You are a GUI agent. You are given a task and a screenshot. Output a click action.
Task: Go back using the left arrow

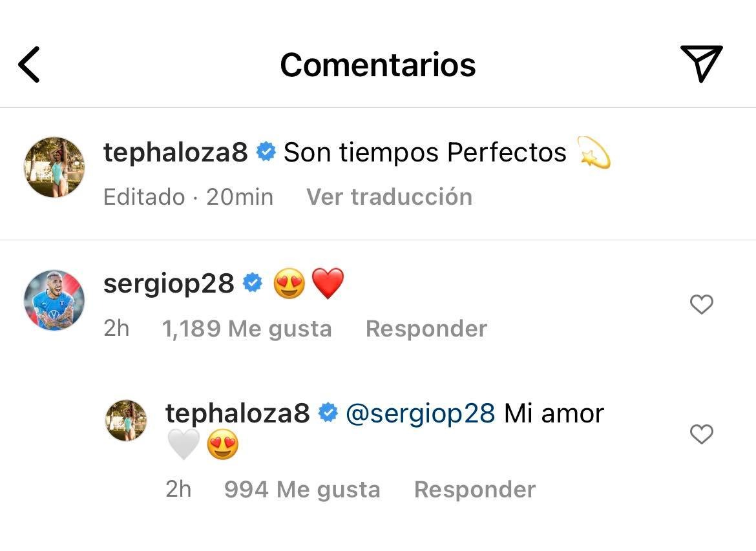point(29,65)
